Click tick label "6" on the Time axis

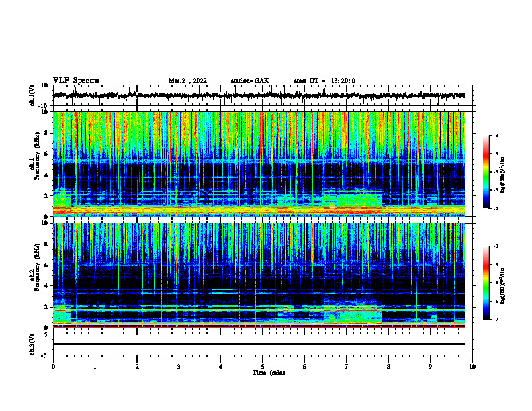[x=305, y=367]
